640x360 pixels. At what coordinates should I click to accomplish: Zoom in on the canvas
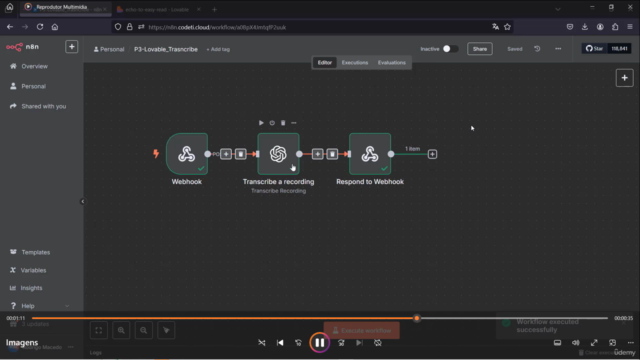coord(121,330)
